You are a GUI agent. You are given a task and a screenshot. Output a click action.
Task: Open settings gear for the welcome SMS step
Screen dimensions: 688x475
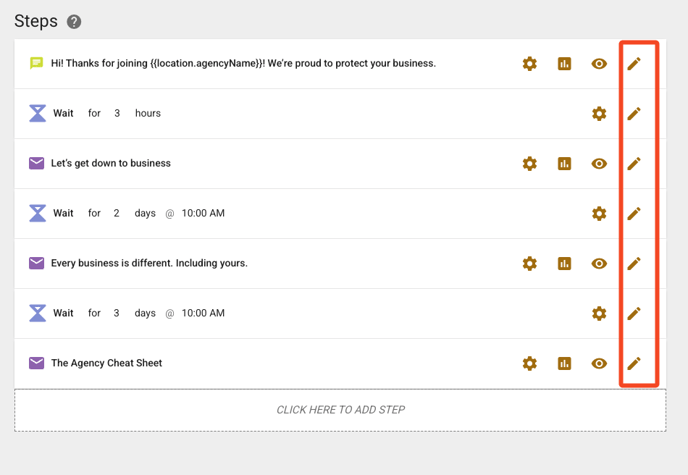point(530,64)
